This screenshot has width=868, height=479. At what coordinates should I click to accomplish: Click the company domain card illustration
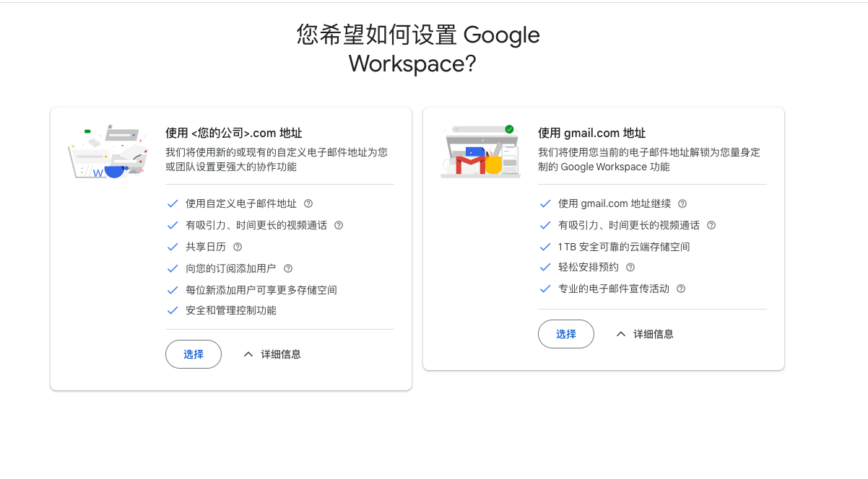tap(108, 151)
